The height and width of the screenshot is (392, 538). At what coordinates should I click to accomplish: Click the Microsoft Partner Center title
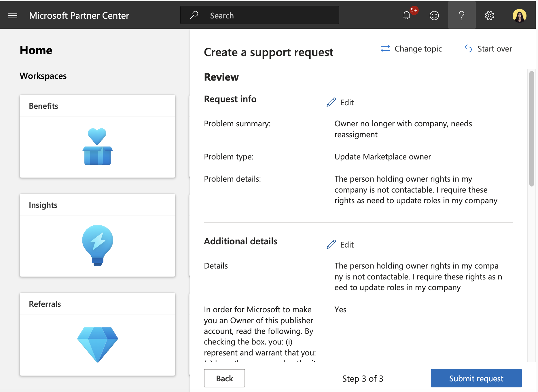[x=79, y=16]
